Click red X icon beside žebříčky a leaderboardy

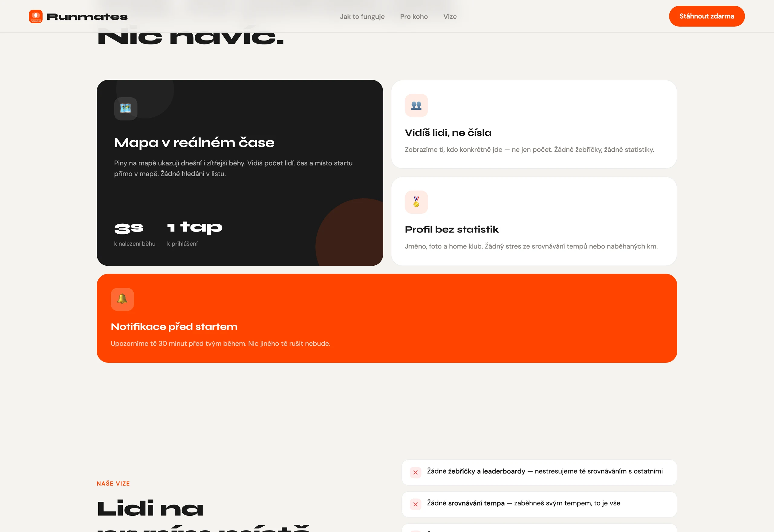(x=415, y=472)
